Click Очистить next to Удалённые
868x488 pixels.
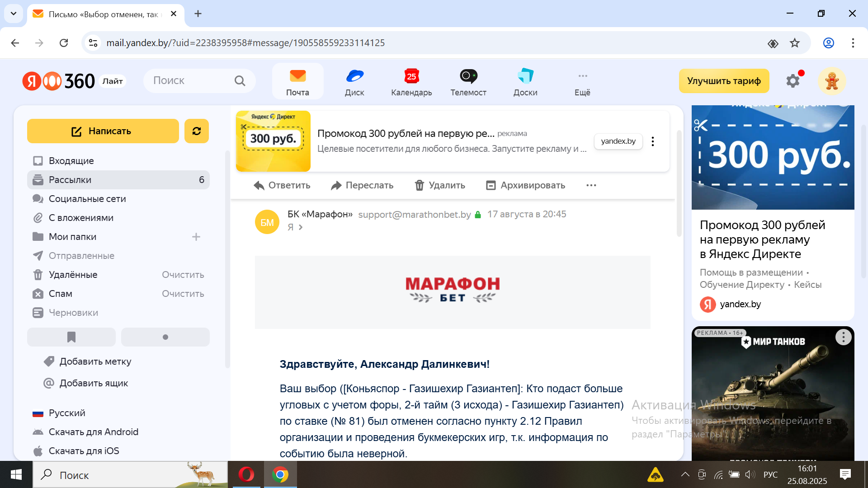point(183,275)
